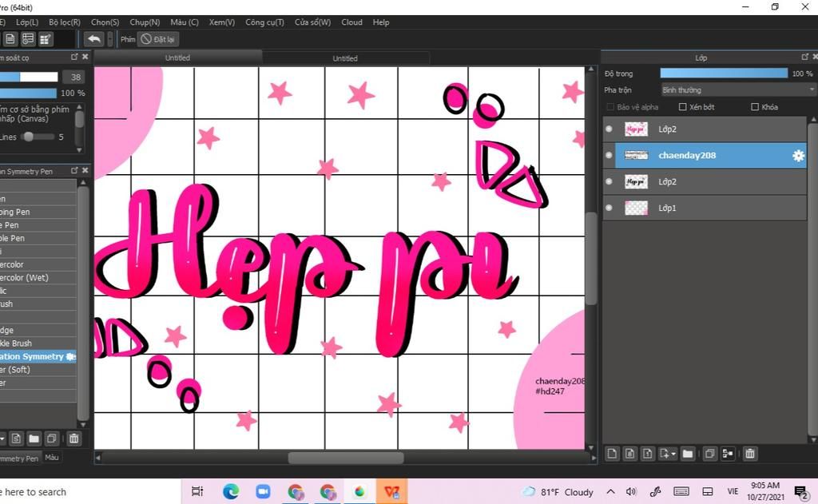Choose the Watercolor (Wet) brush
Image resolution: width=818 pixels, height=504 pixels.
(x=38, y=278)
